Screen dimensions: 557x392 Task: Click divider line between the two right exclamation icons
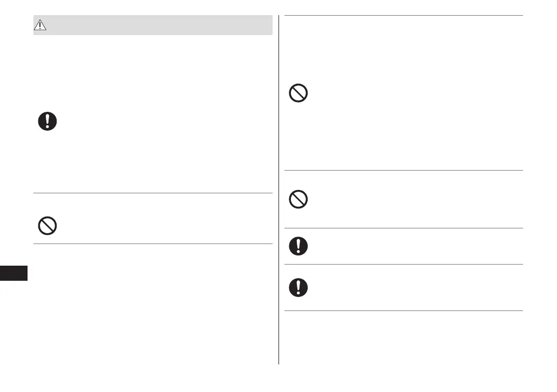[404, 264]
